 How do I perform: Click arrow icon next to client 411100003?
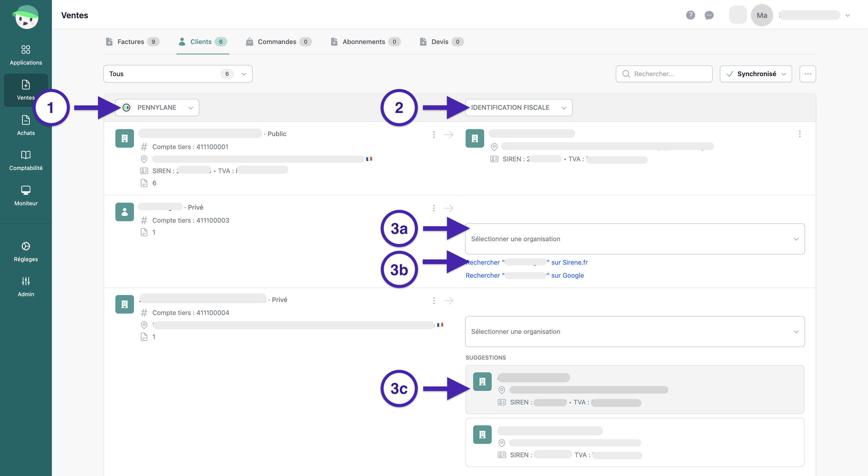[x=448, y=208]
